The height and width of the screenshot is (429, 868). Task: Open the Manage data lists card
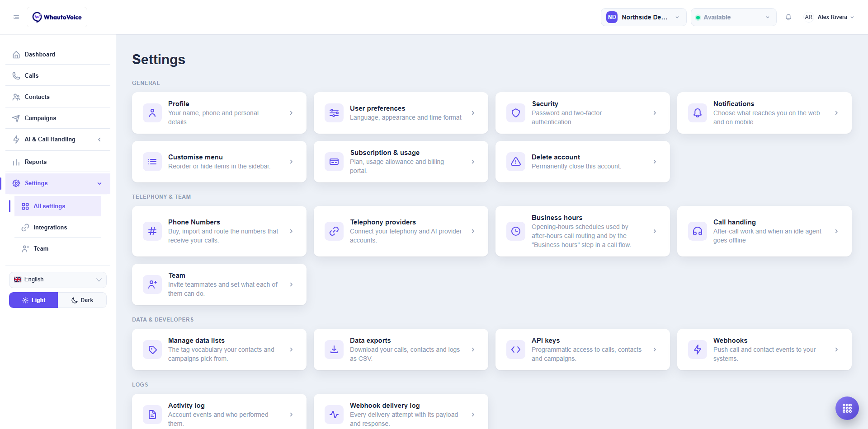[x=219, y=350]
